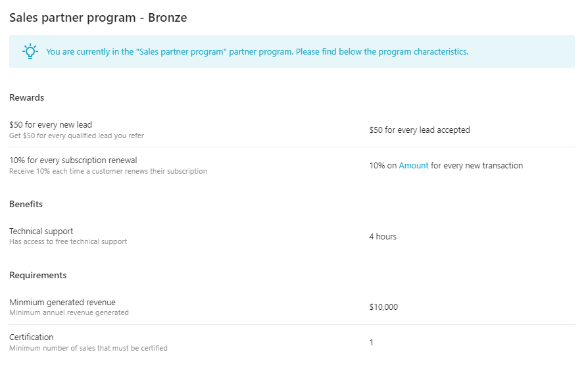Select "10% for every subscription renewal" reward

click(73, 161)
